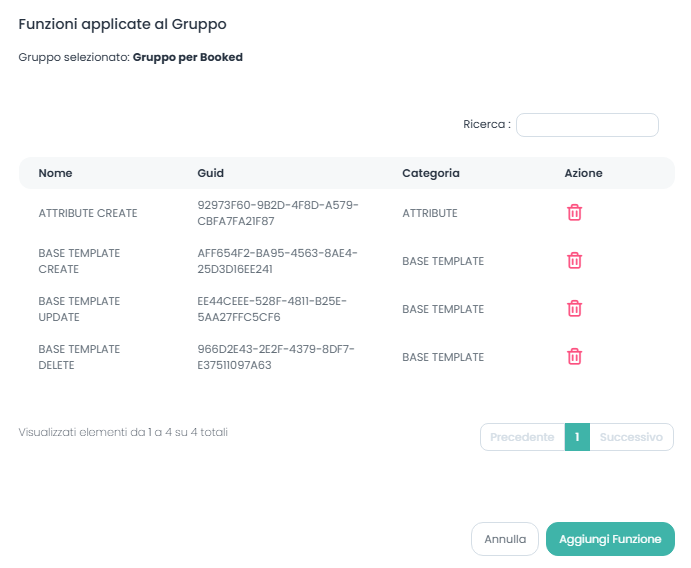691x568 pixels.
Task: Select page 1 in pagination
Action: pos(577,437)
